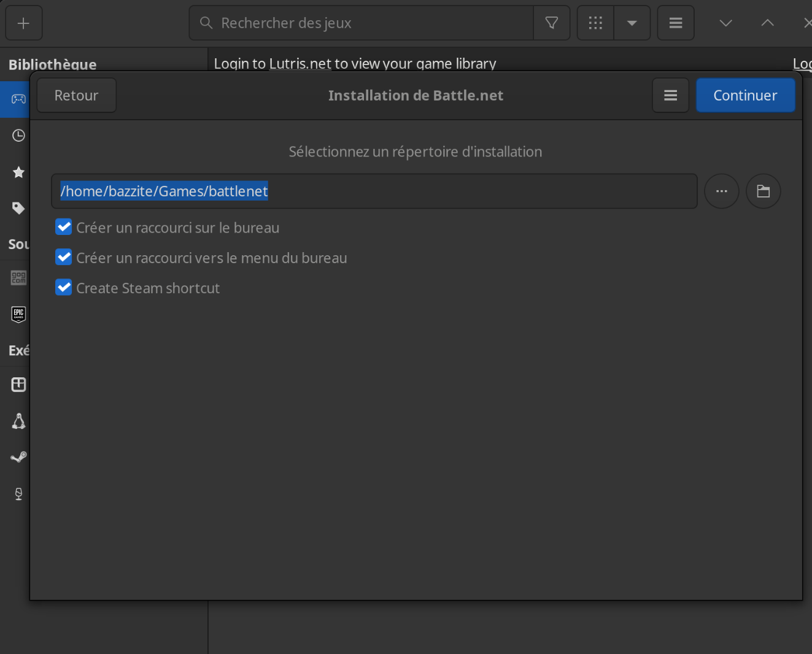Select the Linux penguin runner icon
The width and height of the screenshot is (812, 654).
tap(18, 421)
